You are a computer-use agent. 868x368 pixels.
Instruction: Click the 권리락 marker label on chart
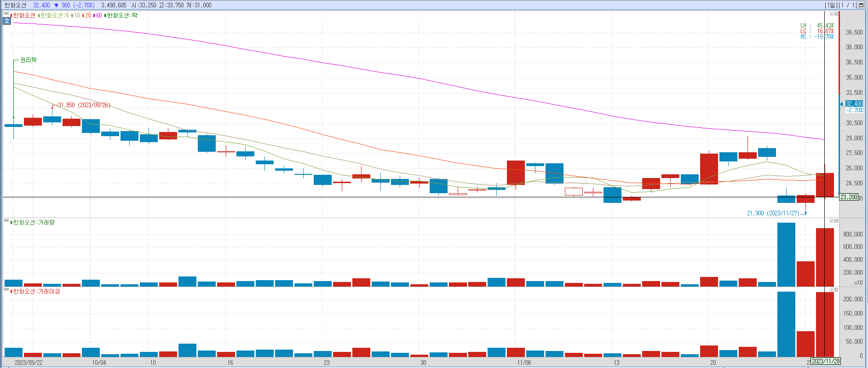[28, 60]
